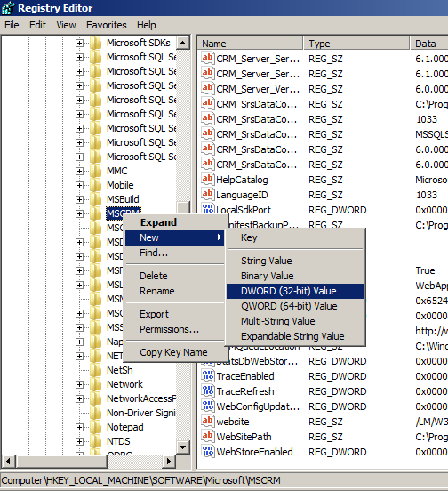The width and height of the screenshot is (448, 491).
Task: Open the Edit menu
Action: coord(37,25)
